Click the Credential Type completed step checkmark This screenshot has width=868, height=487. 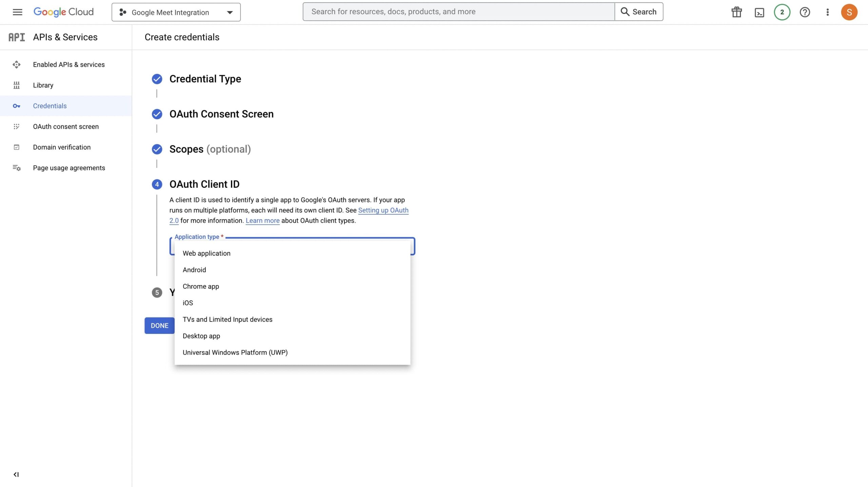coord(157,79)
